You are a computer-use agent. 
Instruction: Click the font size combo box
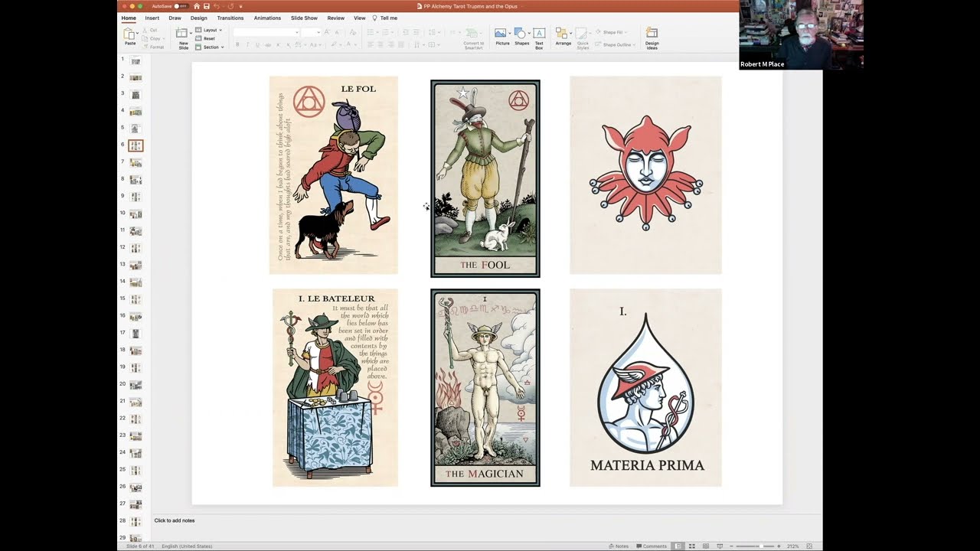(310, 32)
